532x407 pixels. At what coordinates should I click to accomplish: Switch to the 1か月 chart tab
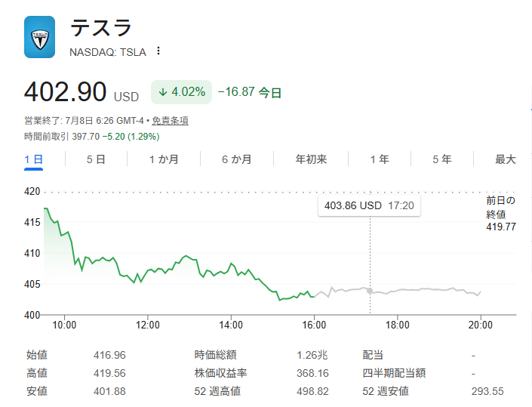(164, 159)
